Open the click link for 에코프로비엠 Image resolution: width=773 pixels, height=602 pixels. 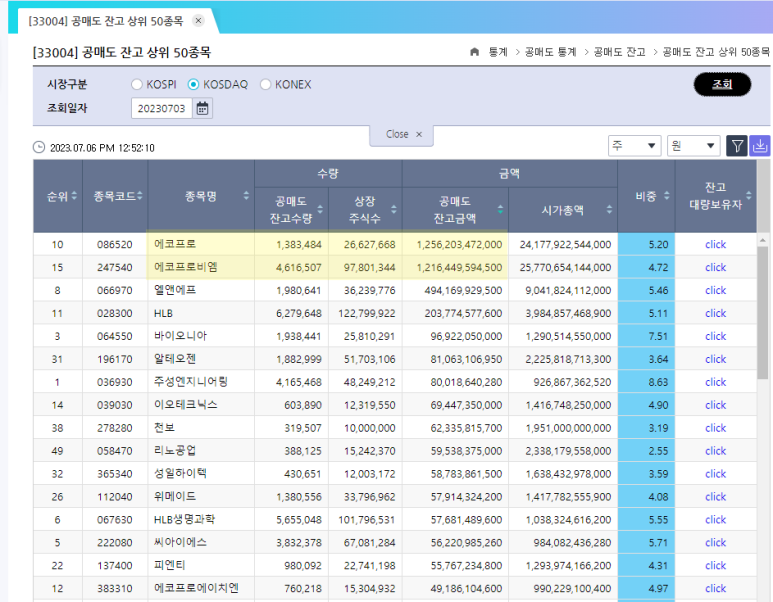pyautogui.click(x=715, y=267)
